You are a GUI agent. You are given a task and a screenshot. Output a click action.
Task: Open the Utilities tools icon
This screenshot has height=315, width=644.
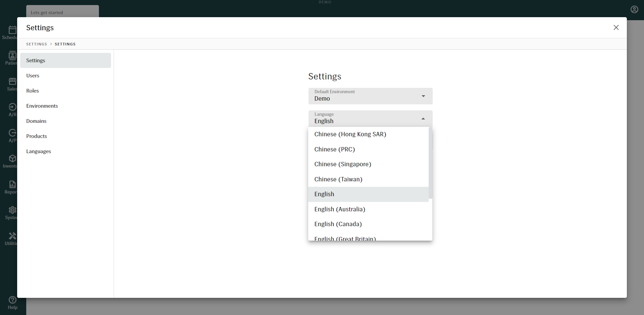pyautogui.click(x=12, y=236)
